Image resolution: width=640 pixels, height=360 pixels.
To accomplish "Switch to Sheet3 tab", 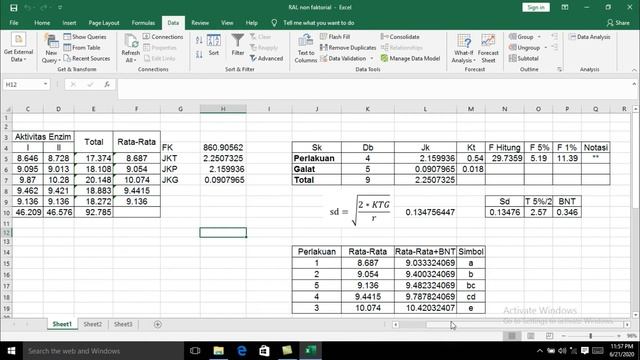I will [123, 324].
